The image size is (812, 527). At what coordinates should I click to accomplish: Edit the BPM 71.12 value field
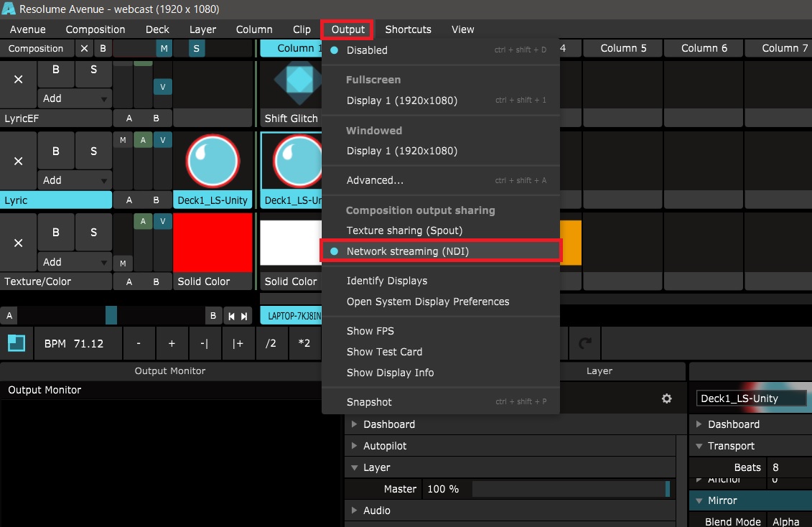pyautogui.click(x=78, y=343)
